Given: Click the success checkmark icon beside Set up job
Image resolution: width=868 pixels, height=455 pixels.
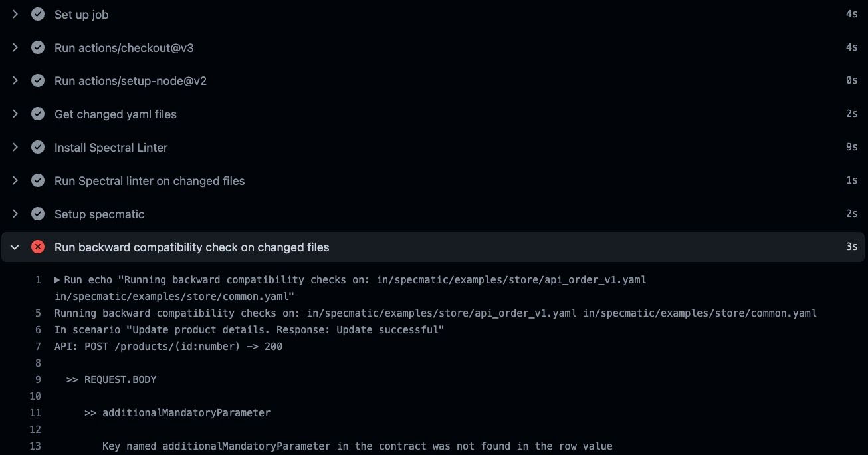Looking at the screenshot, I should [38, 14].
